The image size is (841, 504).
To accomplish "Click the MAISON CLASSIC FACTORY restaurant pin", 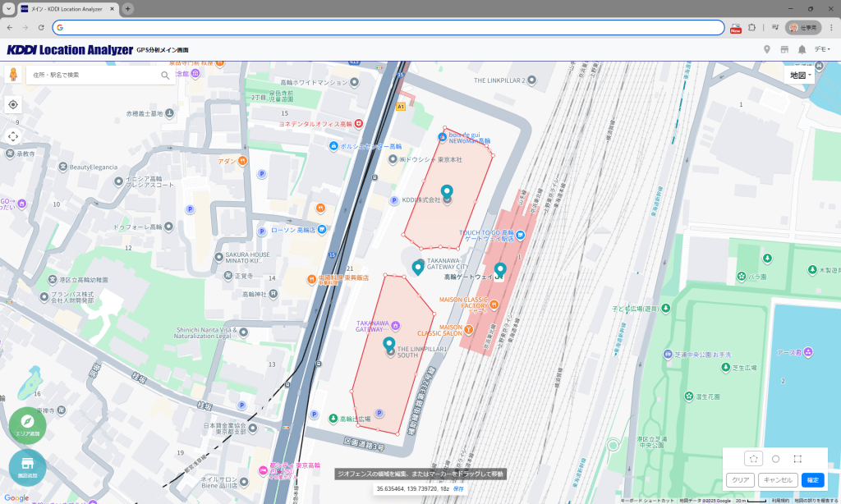I will click(494, 305).
